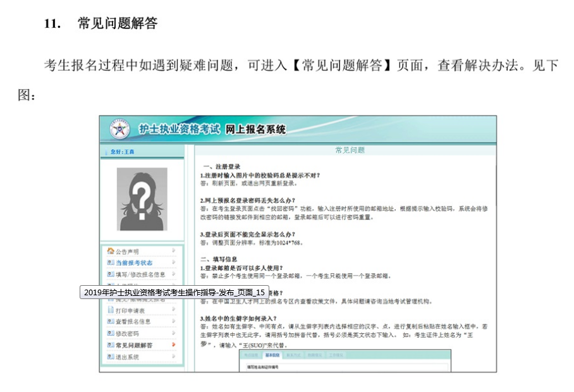Select 当前报考状态 in the sidebar
This screenshot has width=574, height=392.
point(134,262)
